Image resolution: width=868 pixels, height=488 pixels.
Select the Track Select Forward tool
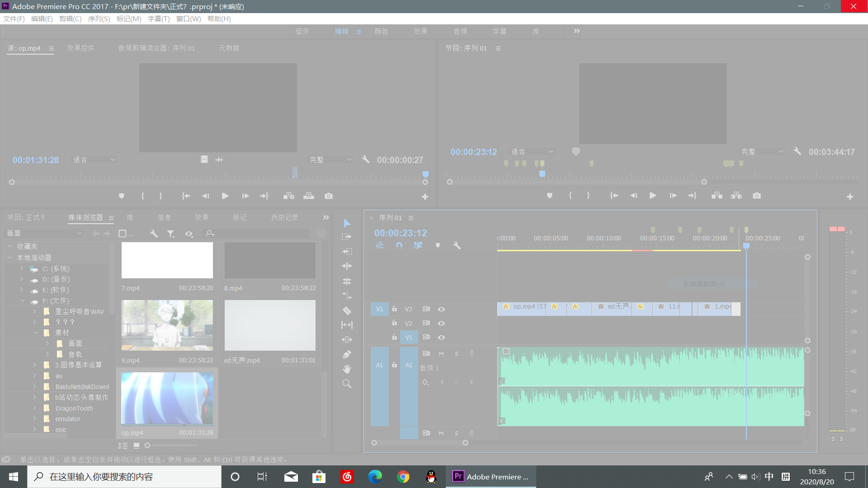[347, 237]
